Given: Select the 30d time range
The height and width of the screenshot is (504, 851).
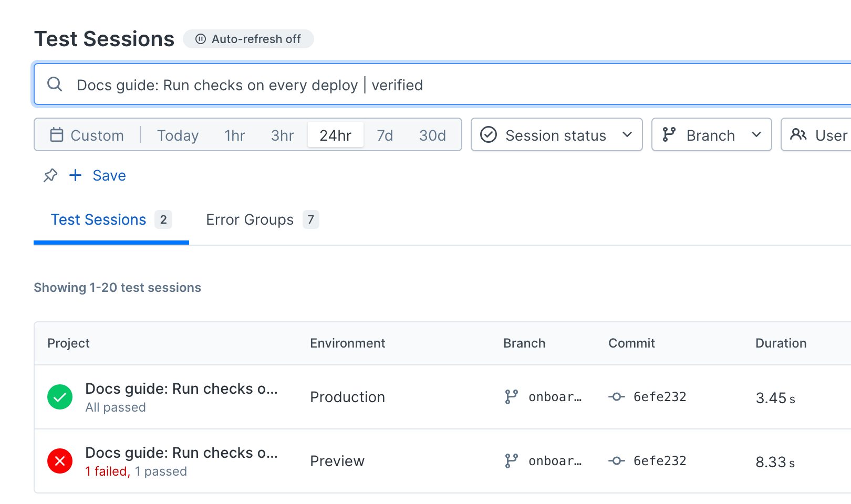Looking at the screenshot, I should tap(432, 135).
